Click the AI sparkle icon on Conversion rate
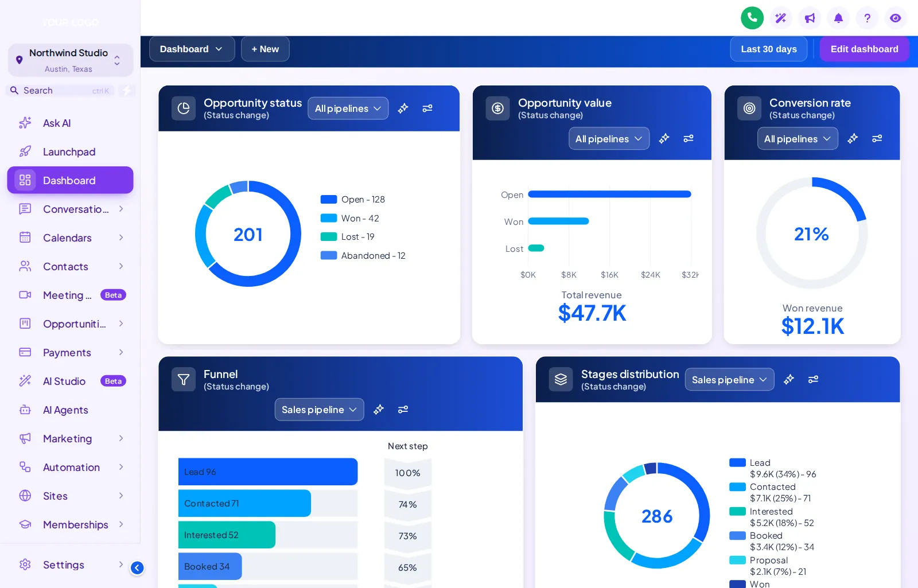The image size is (918, 588). click(853, 138)
